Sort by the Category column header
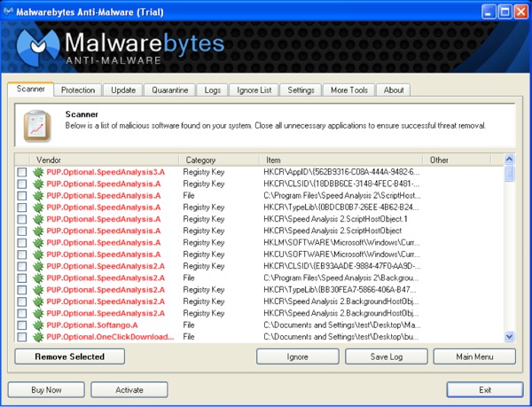The height and width of the screenshot is (407, 532). coord(219,160)
